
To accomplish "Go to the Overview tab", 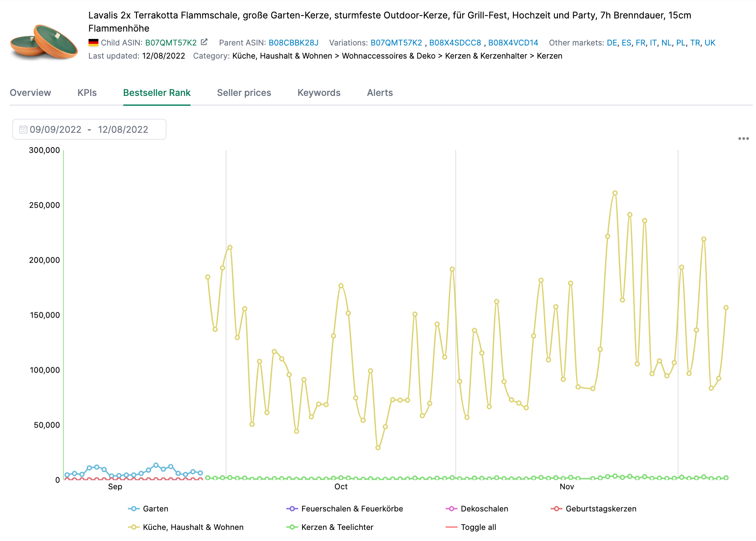I will coord(30,93).
